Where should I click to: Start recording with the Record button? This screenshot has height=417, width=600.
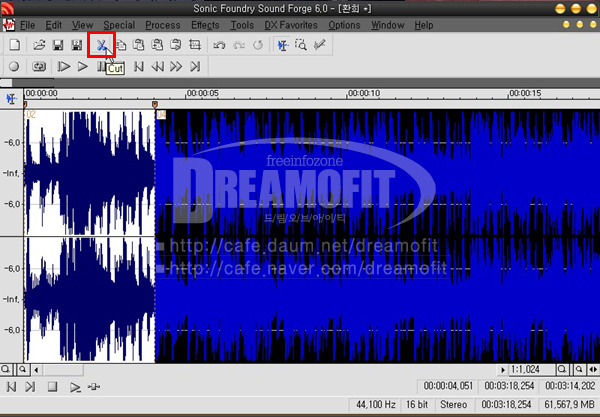coord(14,67)
